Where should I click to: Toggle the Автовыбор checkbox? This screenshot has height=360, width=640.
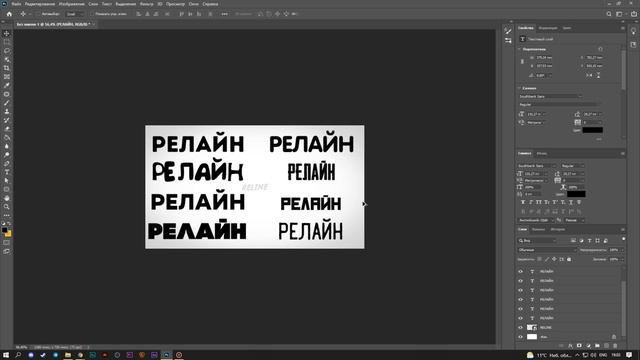click(38, 14)
